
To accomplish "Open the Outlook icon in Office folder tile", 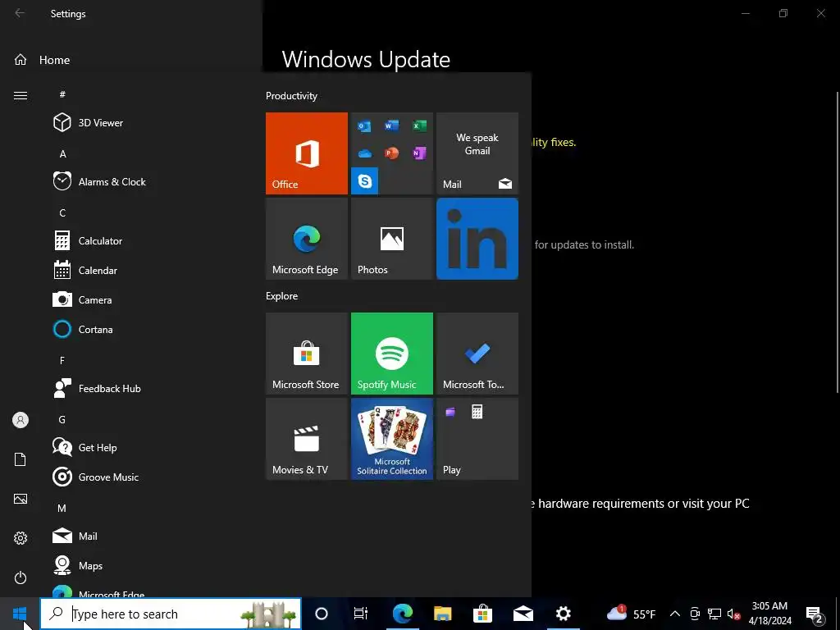I will [365, 126].
